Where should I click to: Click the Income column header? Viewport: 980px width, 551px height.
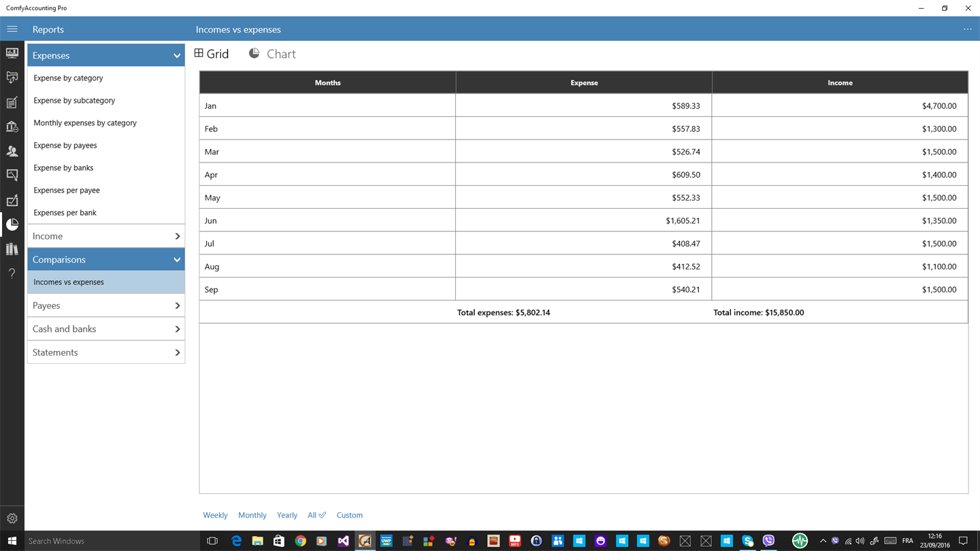(840, 82)
